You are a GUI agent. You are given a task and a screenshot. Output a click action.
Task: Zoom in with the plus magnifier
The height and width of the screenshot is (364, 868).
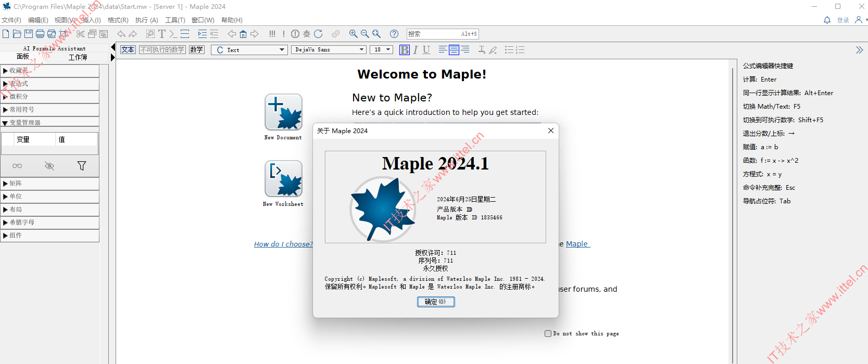354,34
